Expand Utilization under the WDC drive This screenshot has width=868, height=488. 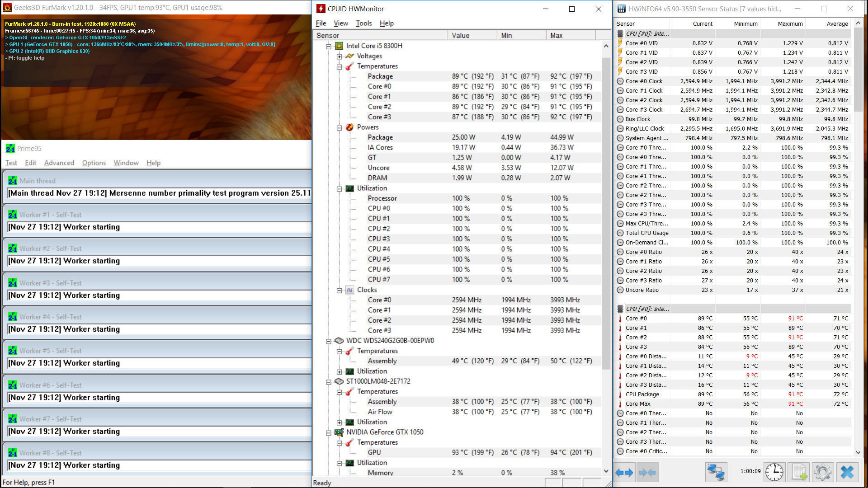tap(339, 371)
